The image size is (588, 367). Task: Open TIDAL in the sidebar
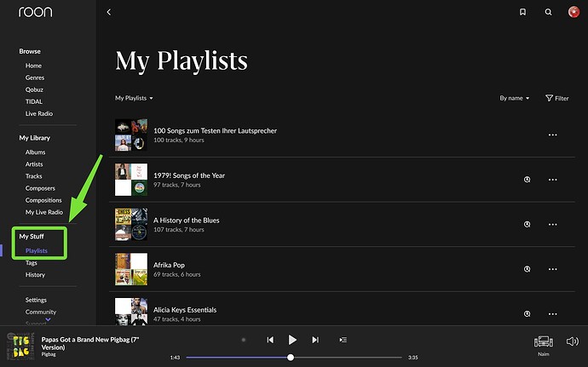[x=34, y=101]
